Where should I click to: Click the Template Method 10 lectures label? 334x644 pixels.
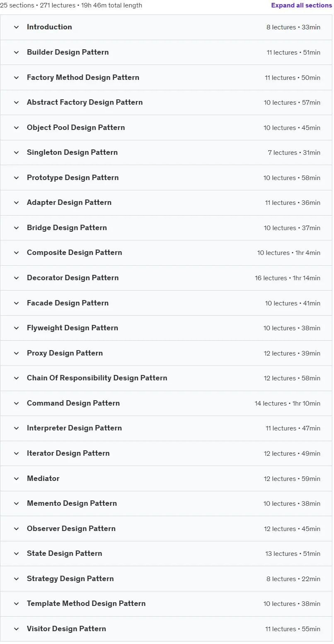280,604
